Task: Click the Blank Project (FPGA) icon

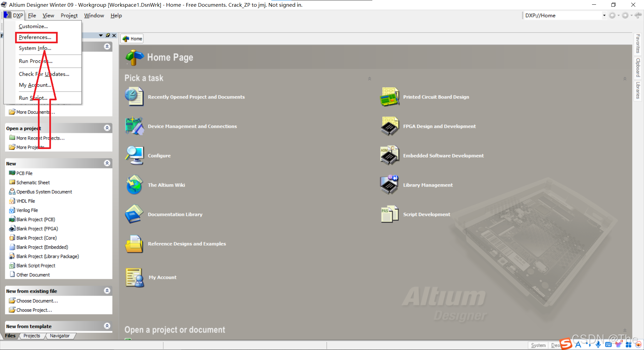Action: coord(12,229)
